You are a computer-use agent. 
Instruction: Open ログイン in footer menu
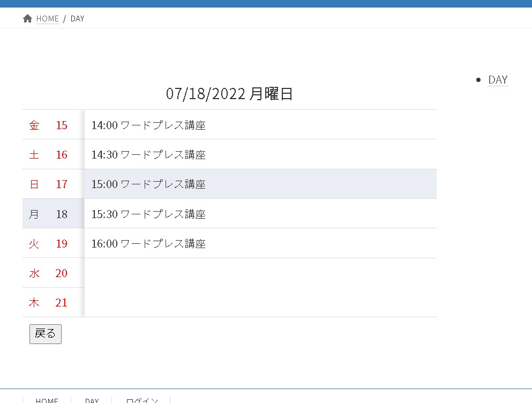142,400
